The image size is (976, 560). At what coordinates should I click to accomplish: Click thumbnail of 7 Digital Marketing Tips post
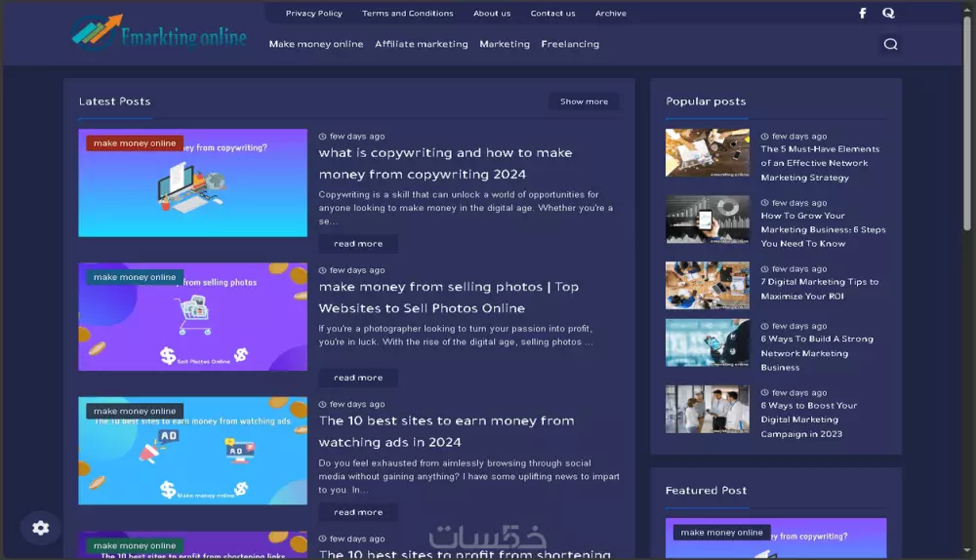707,286
